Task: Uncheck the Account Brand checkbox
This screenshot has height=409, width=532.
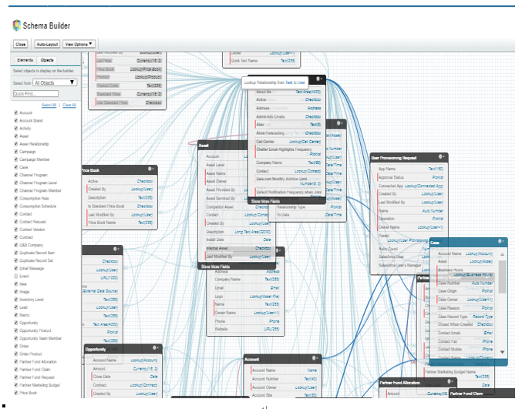Action: pos(16,120)
